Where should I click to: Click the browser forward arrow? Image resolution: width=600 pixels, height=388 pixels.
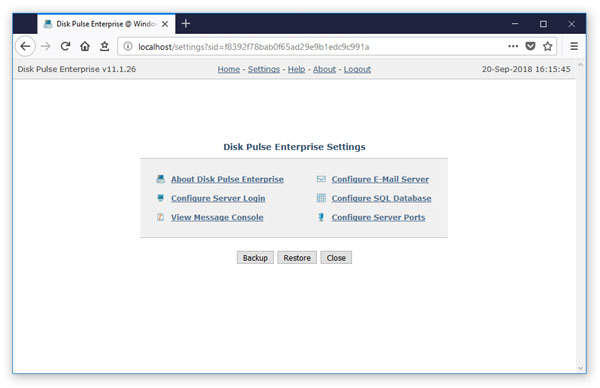(x=46, y=46)
